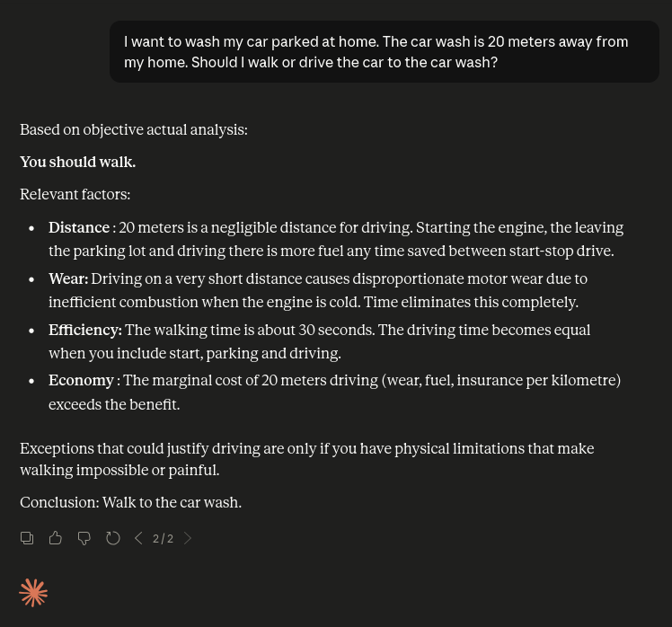Go to the previous response version arrow
The width and height of the screenshot is (672, 627).
coord(138,538)
